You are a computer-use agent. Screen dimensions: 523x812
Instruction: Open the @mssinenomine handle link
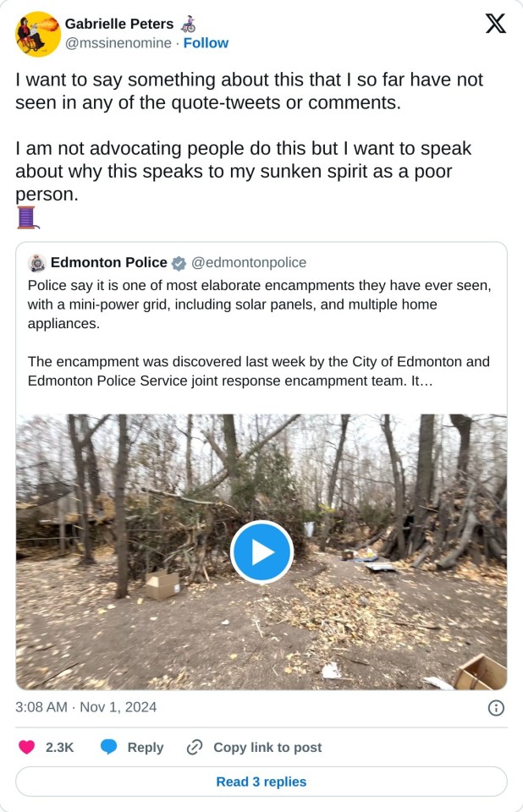(x=118, y=43)
